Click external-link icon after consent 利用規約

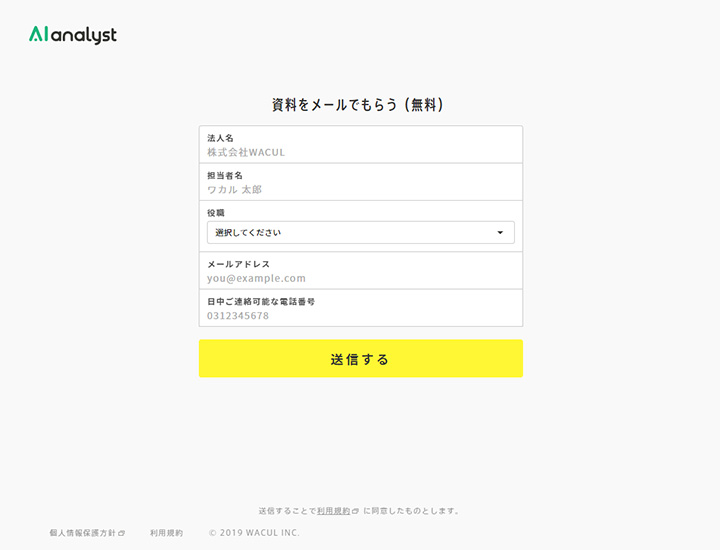click(355, 511)
